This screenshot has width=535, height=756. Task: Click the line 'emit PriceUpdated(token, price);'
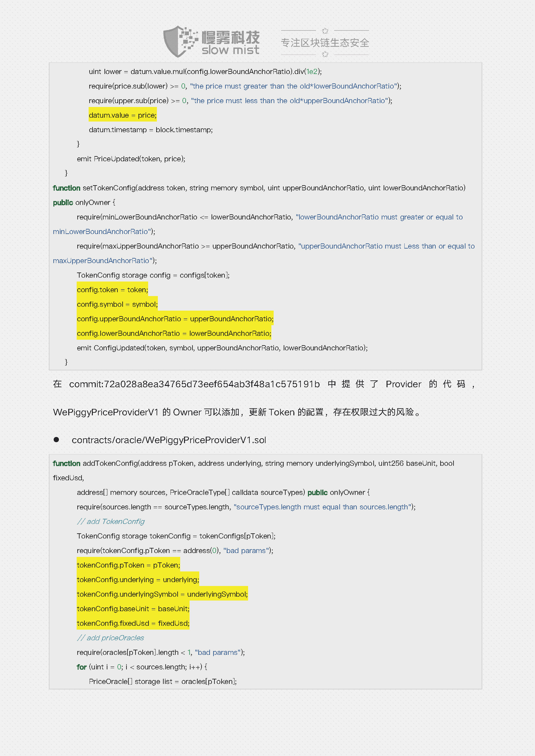tap(131, 159)
